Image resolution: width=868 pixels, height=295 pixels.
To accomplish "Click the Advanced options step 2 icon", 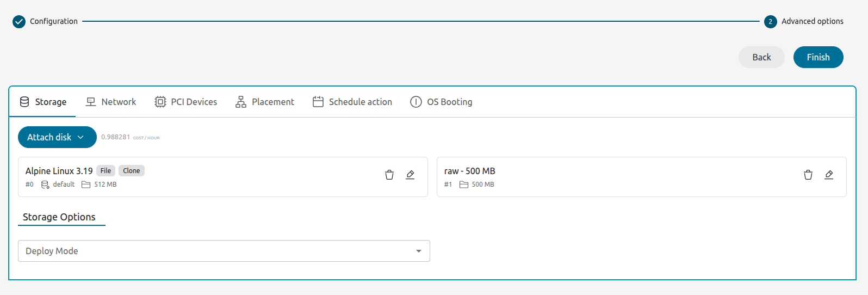I will (770, 22).
